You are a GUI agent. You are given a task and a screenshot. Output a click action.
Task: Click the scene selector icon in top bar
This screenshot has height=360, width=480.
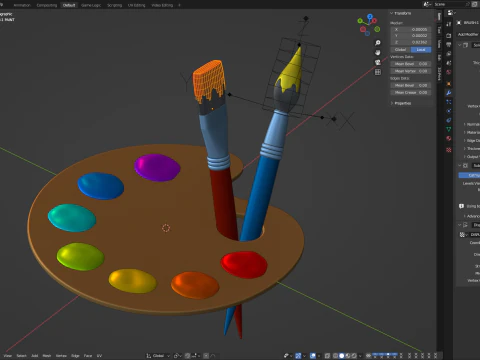(x=427, y=4)
